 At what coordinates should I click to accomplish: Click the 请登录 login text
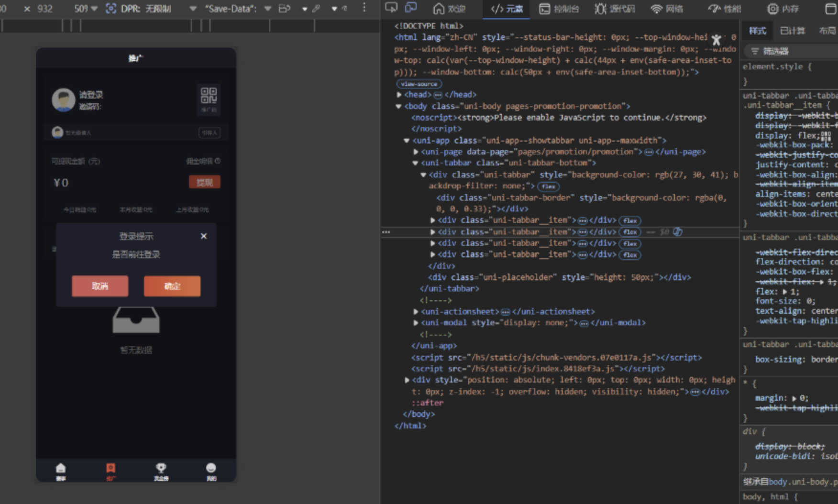point(91,95)
